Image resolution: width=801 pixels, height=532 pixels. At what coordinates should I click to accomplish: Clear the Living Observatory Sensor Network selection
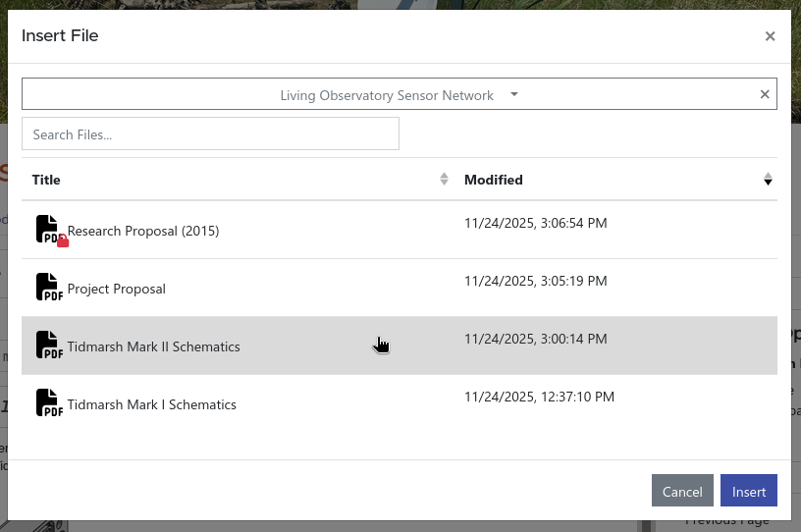pyautogui.click(x=765, y=94)
